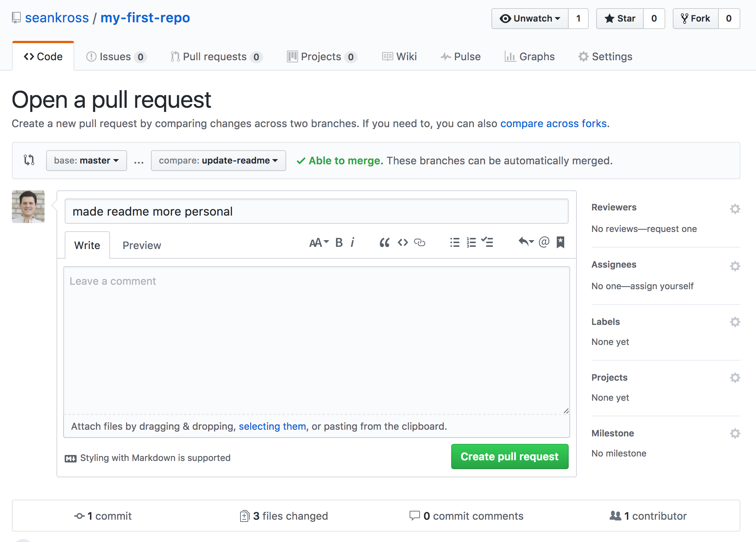
Task: Mention a user with the @ icon
Action: [x=544, y=242]
